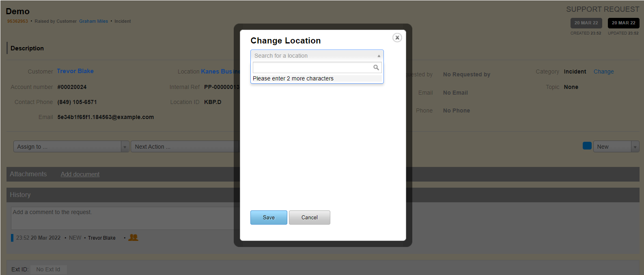644x275 pixels.
Task: Close the Change Location dialog
Action: pos(397,38)
